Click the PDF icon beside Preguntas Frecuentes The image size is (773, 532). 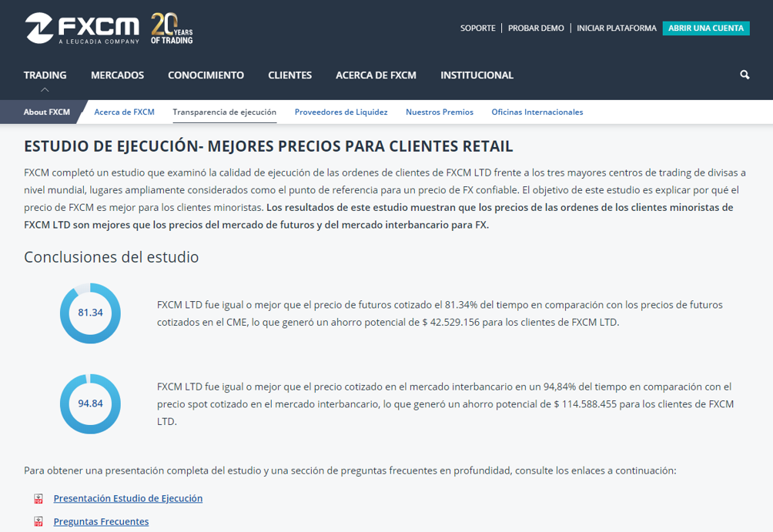(x=38, y=523)
